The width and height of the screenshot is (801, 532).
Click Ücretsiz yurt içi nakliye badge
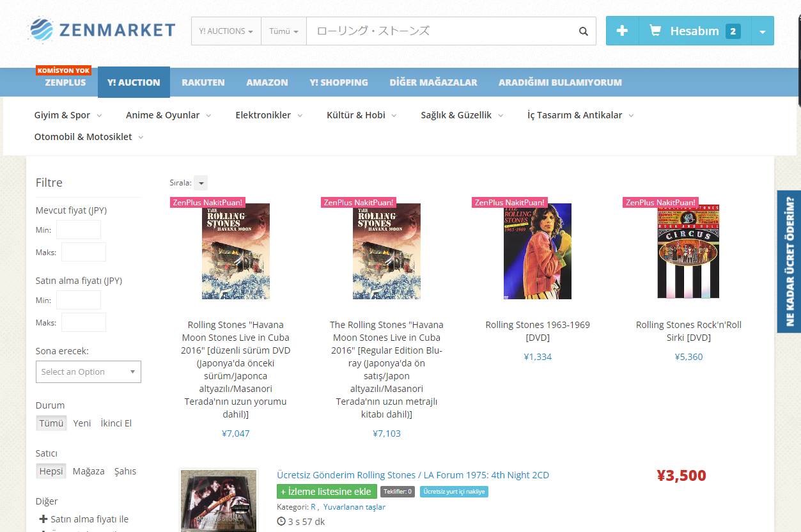pyautogui.click(x=455, y=492)
